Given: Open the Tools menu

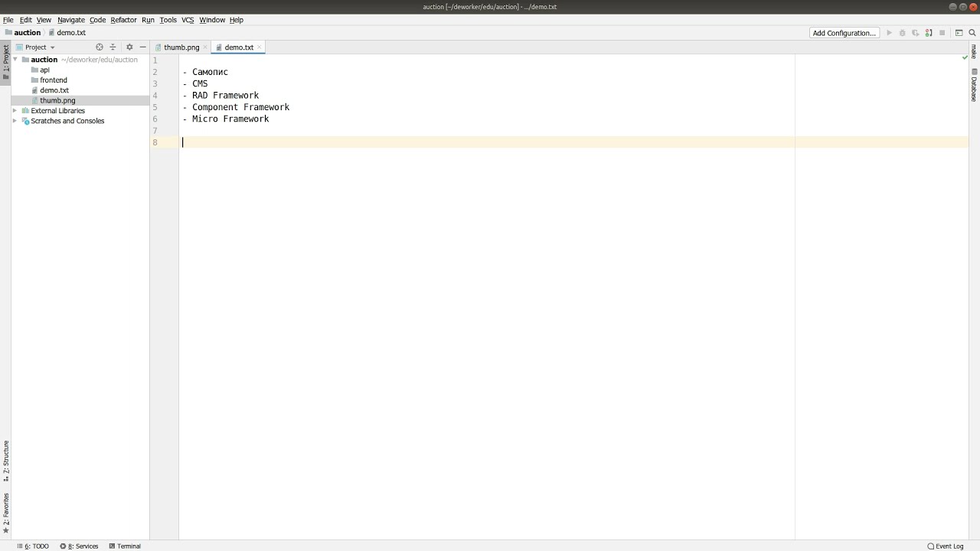Looking at the screenshot, I should pos(168,20).
